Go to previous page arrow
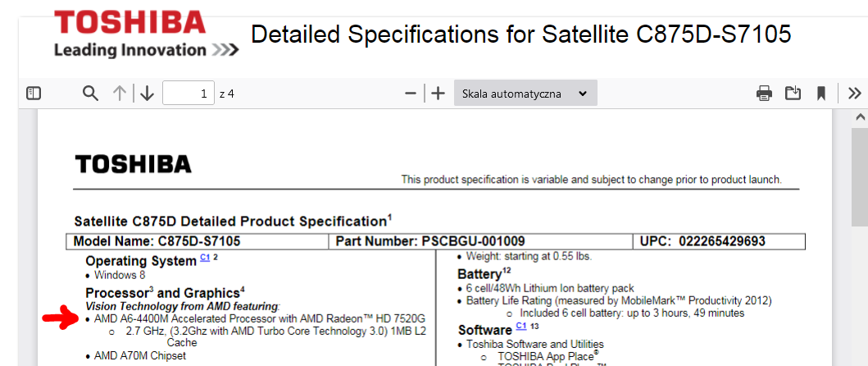The height and width of the screenshot is (366, 868). click(119, 94)
